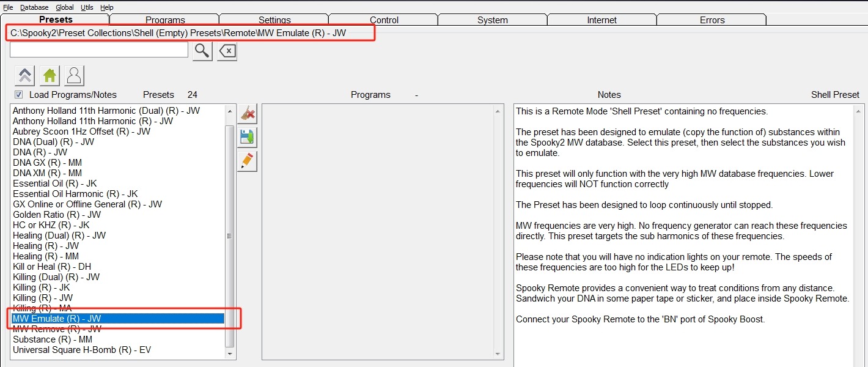Select Killing (R) - JK preset
This screenshot has height=367, width=868.
point(42,287)
